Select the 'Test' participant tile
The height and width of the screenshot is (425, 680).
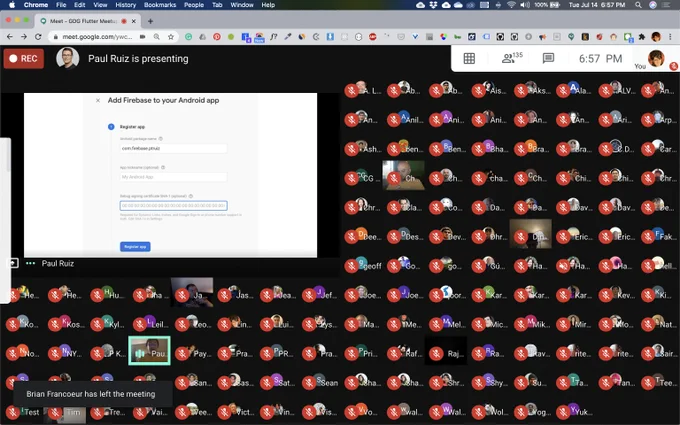[x=23, y=410]
